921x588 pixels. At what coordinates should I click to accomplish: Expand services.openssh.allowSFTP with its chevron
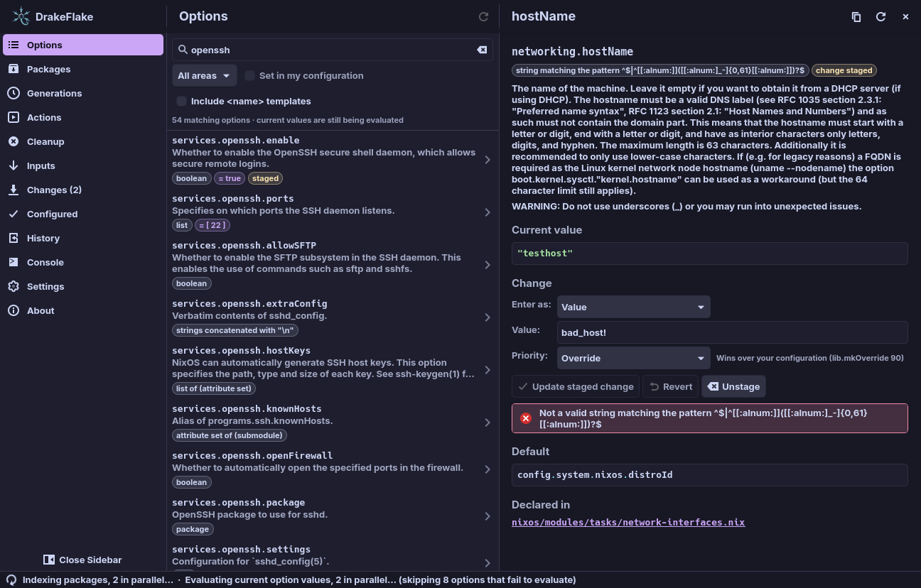pyautogui.click(x=488, y=265)
